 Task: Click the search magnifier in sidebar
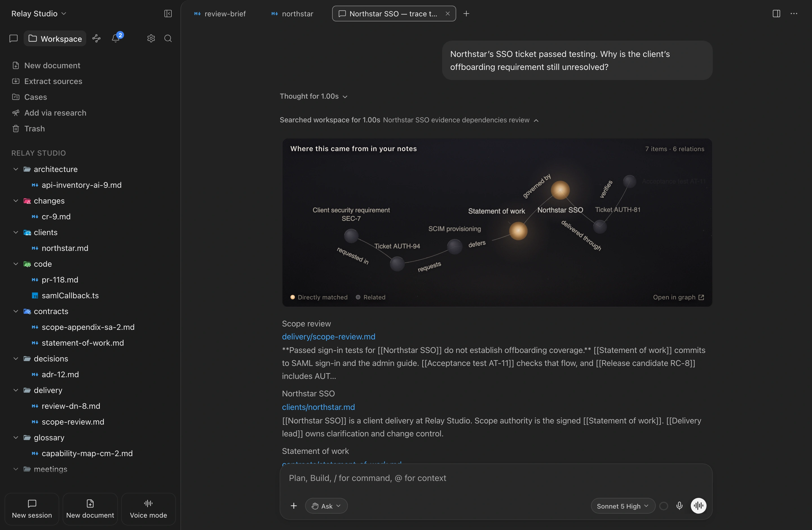tap(168, 39)
